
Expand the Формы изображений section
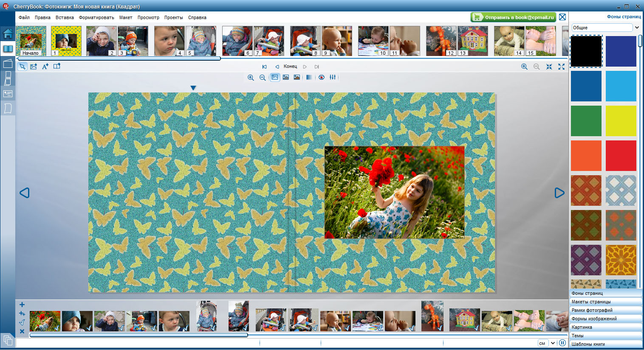(606, 319)
